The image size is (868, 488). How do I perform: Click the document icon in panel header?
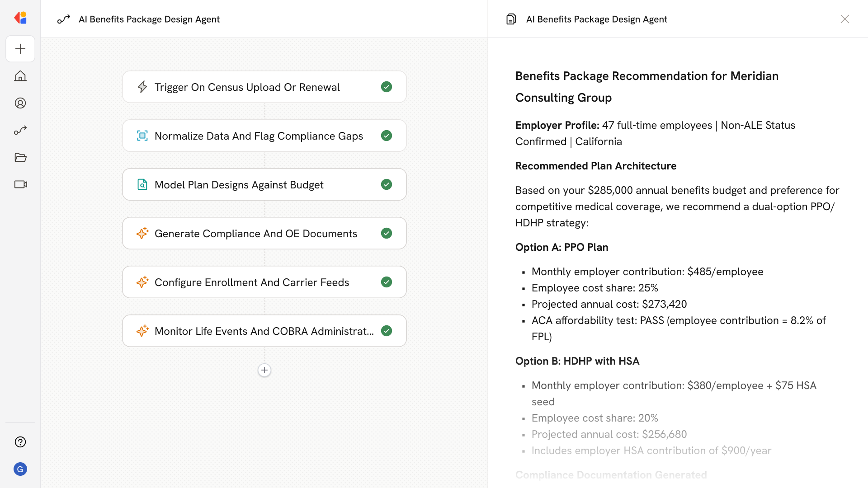point(511,19)
